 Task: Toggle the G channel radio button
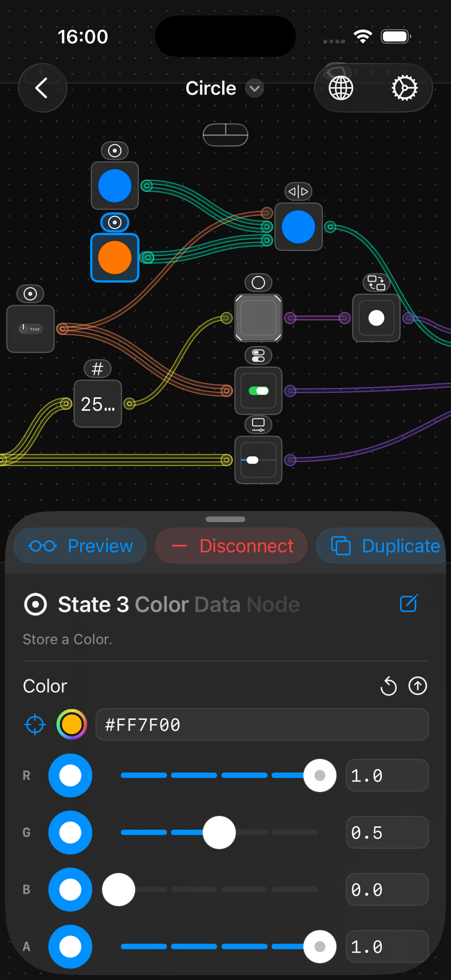click(x=70, y=832)
